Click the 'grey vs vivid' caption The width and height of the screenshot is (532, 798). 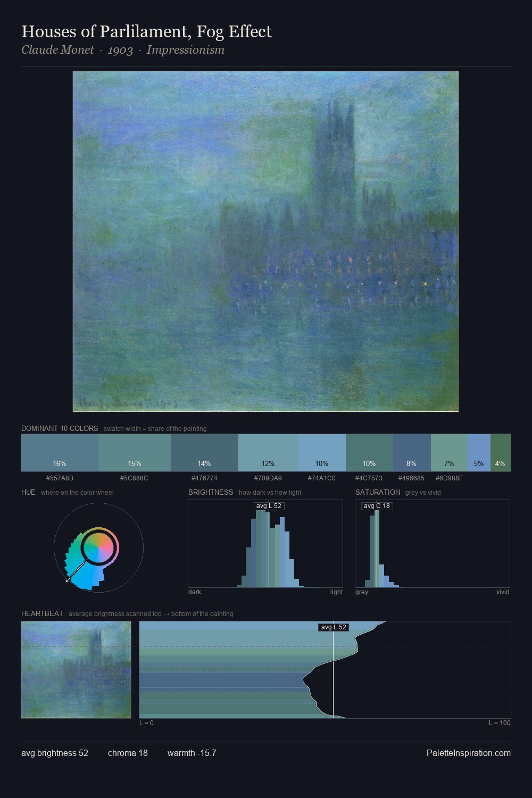(x=423, y=493)
